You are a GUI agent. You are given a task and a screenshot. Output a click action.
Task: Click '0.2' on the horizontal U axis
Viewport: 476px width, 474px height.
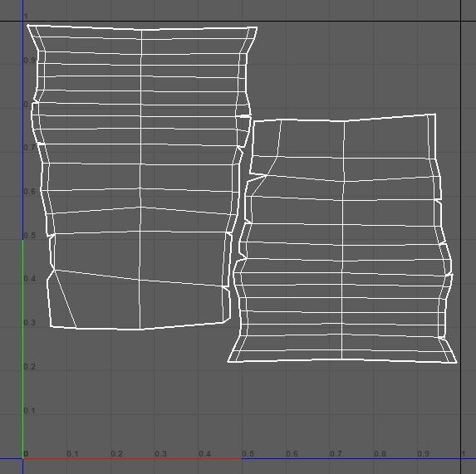point(116,454)
